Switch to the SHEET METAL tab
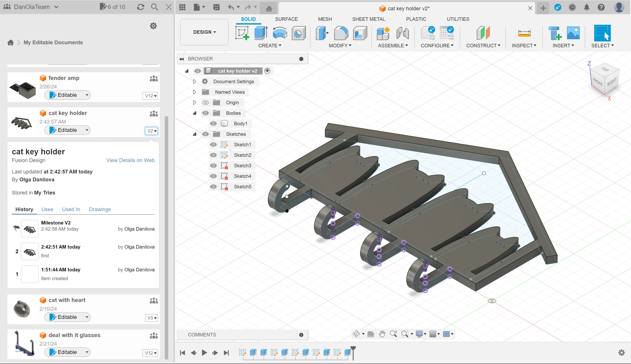 click(368, 19)
